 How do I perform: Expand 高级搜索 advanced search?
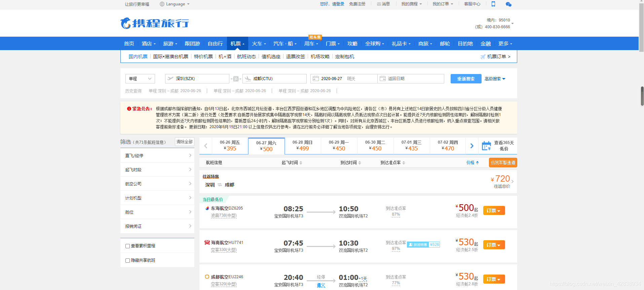(495, 79)
